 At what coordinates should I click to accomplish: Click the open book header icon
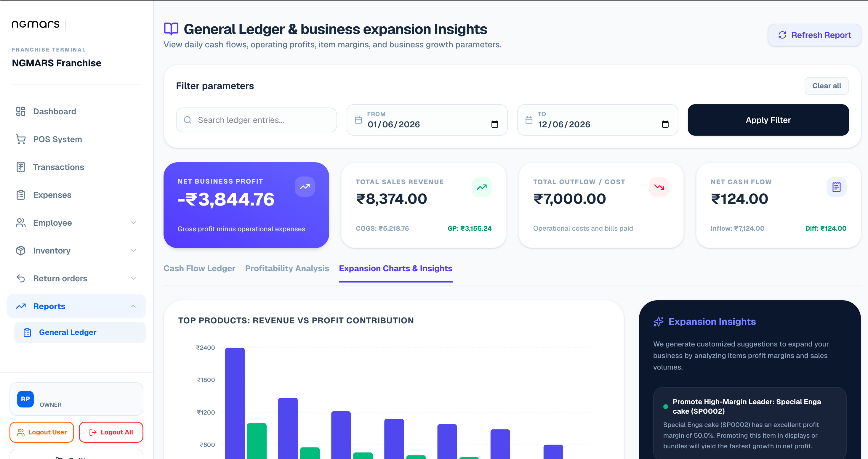[171, 29]
